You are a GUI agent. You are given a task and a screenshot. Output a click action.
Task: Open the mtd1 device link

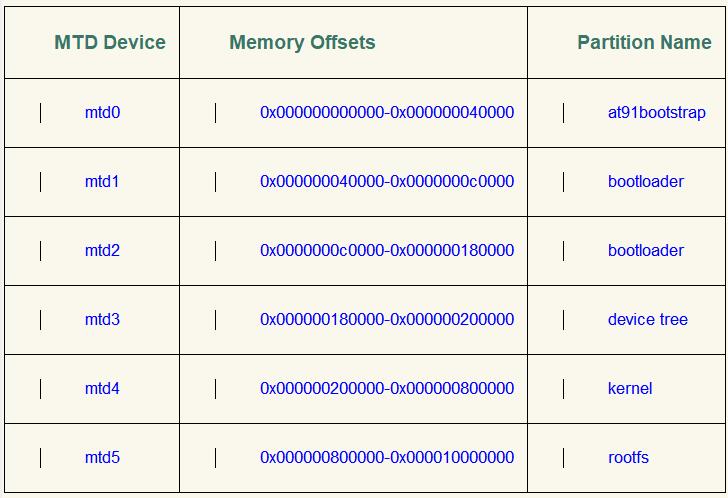pyautogui.click(x=102, y=182)
